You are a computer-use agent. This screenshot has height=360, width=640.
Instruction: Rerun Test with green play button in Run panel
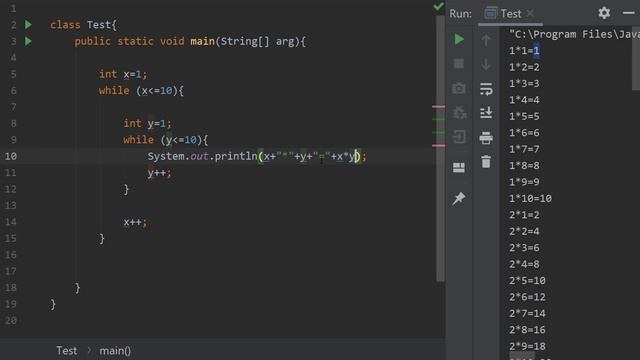pyautogui.click(x=459, y=39)
